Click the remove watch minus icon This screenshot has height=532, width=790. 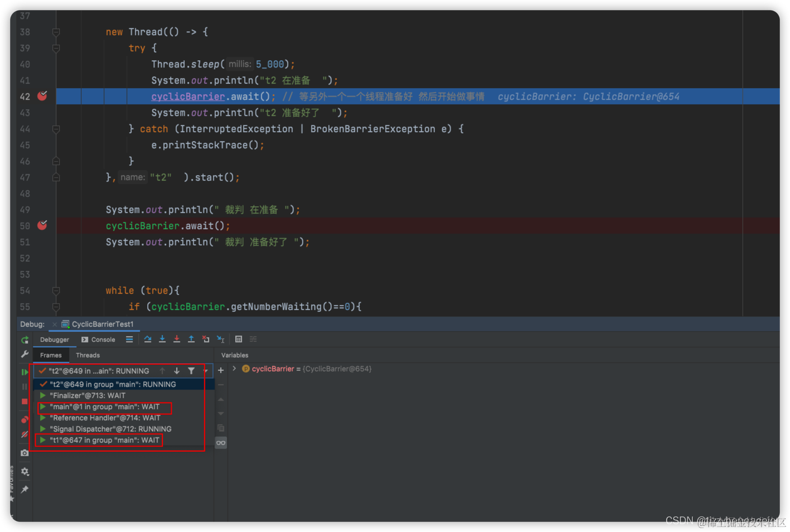(x=221, y=385)
